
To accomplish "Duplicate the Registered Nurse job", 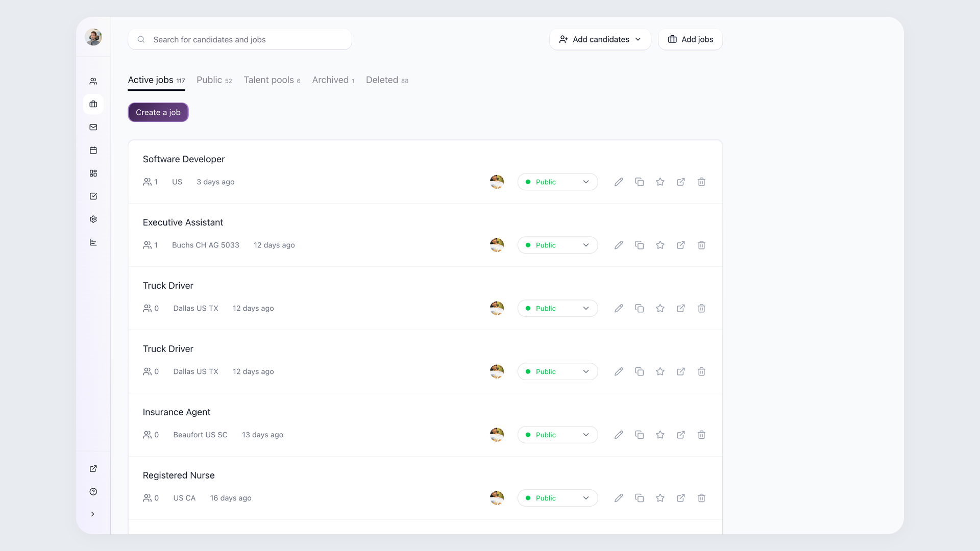I will [x=639, y=498].
